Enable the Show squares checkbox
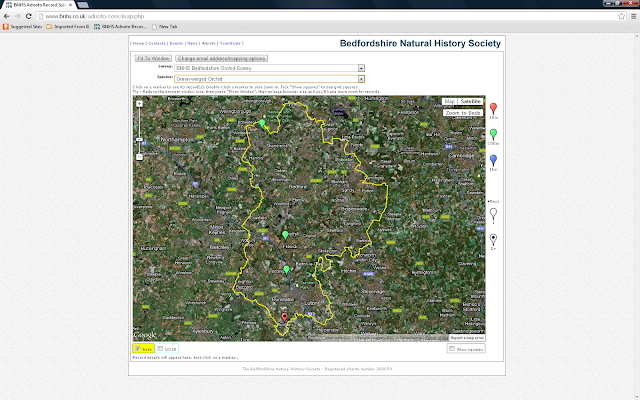Viewport: 640px width, 400px height. 452,349
